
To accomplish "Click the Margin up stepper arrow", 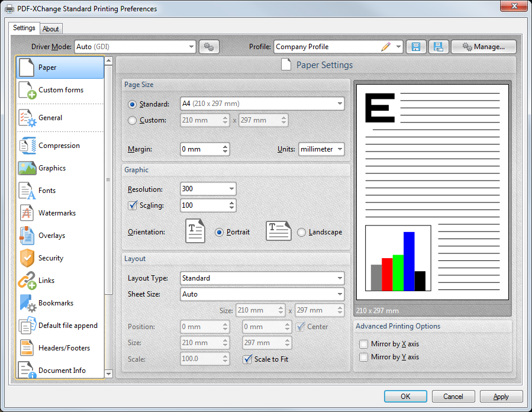I will 224,146.
